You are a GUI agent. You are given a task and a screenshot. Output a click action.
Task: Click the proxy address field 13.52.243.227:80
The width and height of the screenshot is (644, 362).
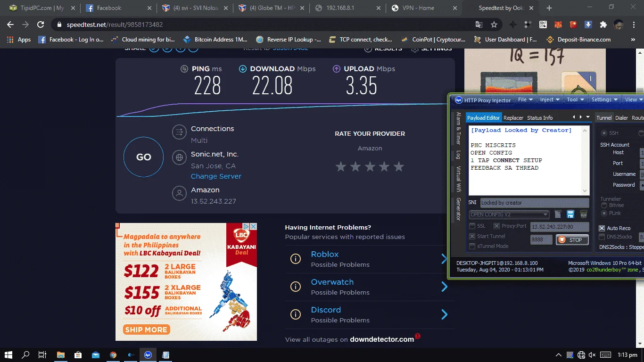(x=560, y=227)
